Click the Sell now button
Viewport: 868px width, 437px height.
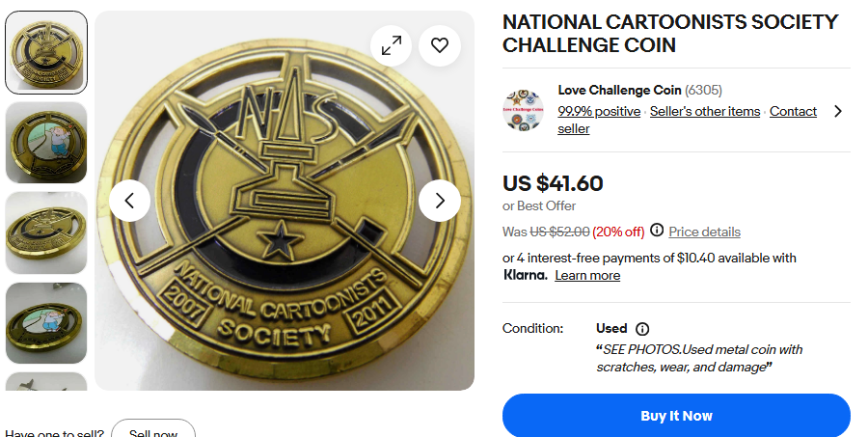(x=153, y=430)
